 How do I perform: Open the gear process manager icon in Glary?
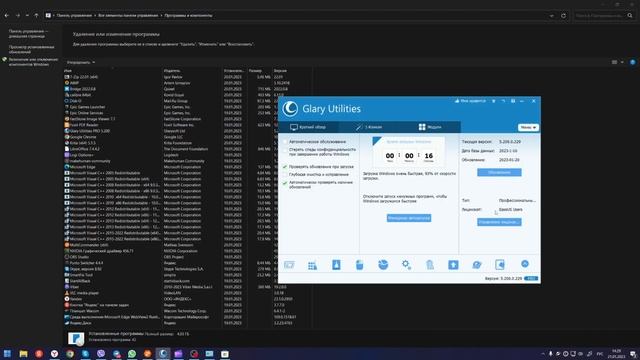click(406, 265)
